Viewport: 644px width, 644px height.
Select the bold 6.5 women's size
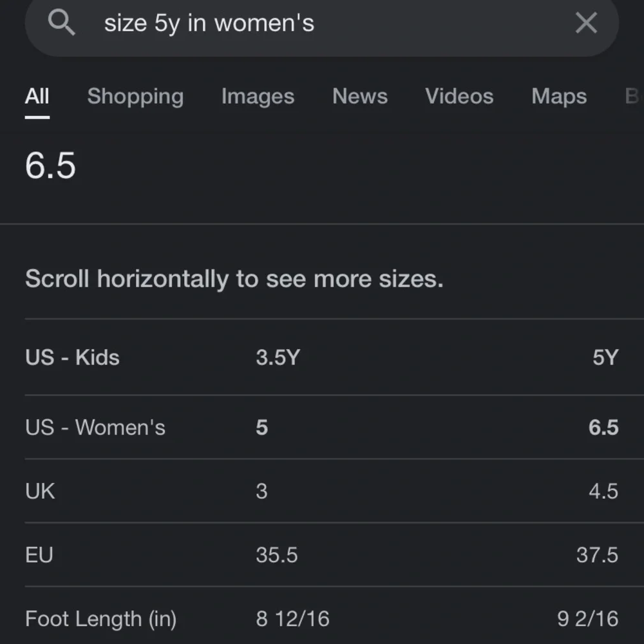[x=603, y=427]
